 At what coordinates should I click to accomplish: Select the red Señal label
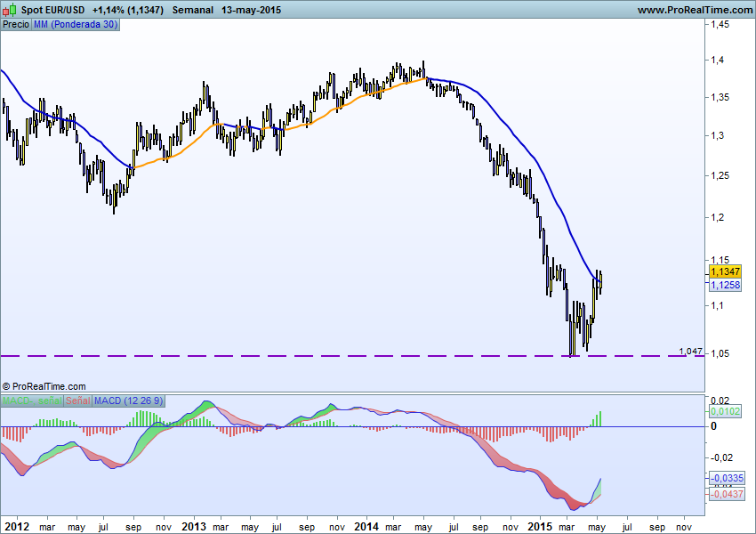tap(78, 401)
